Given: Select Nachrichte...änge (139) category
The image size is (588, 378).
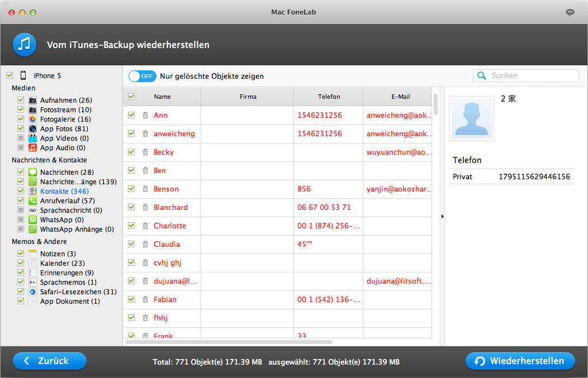Looking at the screenshot, I should [x=78, y=181].
